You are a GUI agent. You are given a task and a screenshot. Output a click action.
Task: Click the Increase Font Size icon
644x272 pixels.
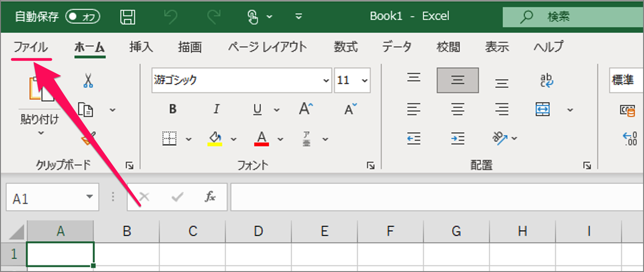click(306, 109)
